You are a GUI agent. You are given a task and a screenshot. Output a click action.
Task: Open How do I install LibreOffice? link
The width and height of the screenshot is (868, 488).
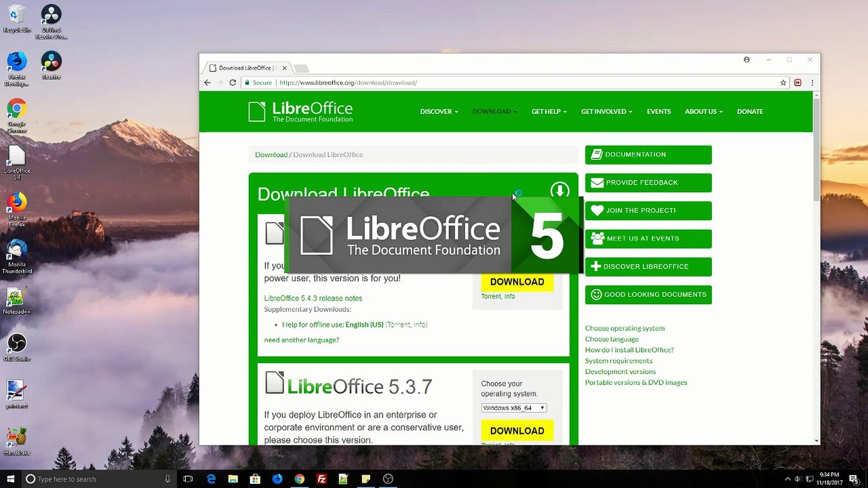(x=629, y=350)
